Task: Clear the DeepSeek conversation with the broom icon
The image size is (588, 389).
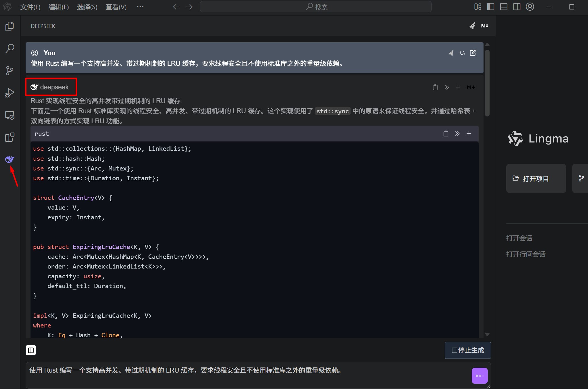Action: (472, 26)
